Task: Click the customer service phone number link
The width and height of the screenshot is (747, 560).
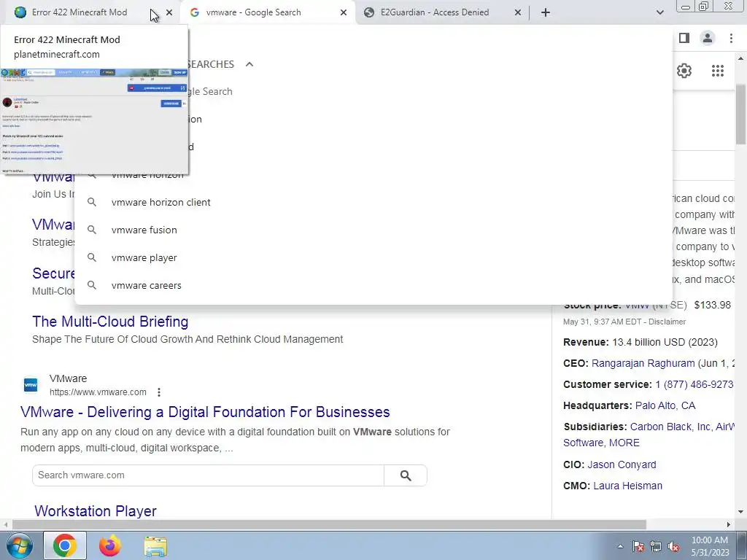Action: tap(694, 384)
